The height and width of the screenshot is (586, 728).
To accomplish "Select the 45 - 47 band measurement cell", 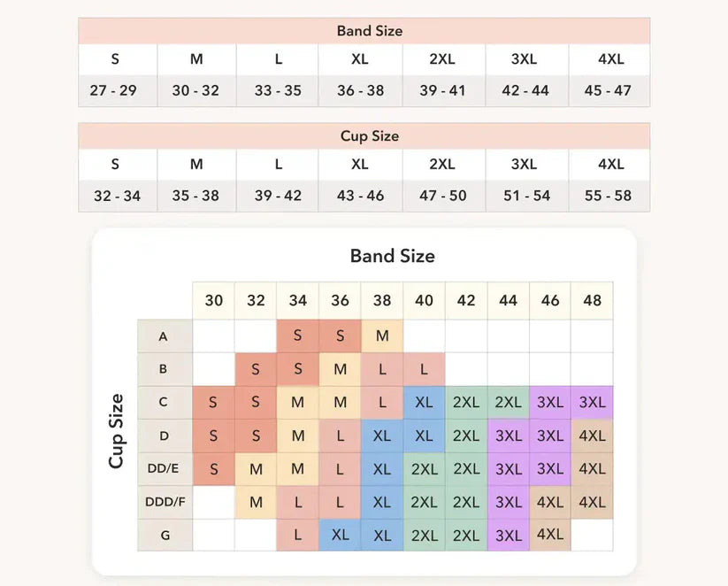I will click(609, 90).
